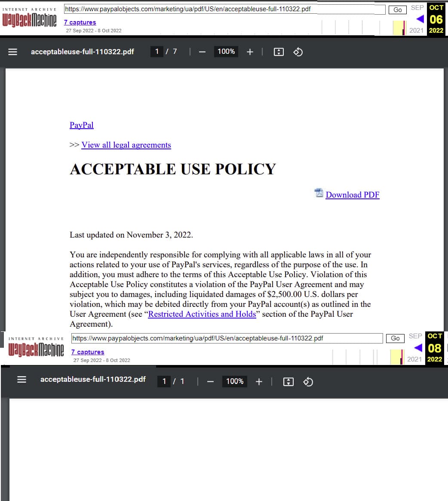Click 100% zoom field in lower viewer
Screen dimensions: 448x501
click(x=234, y=381)
